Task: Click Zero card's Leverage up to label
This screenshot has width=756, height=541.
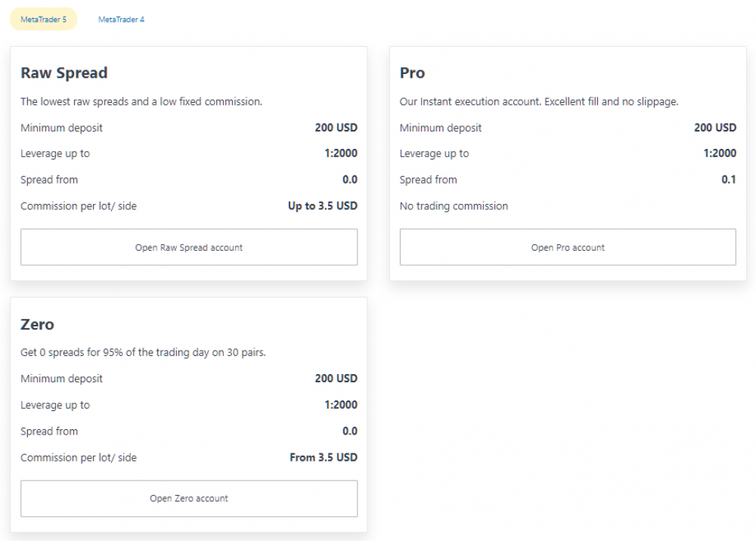Action: [55, 405]
